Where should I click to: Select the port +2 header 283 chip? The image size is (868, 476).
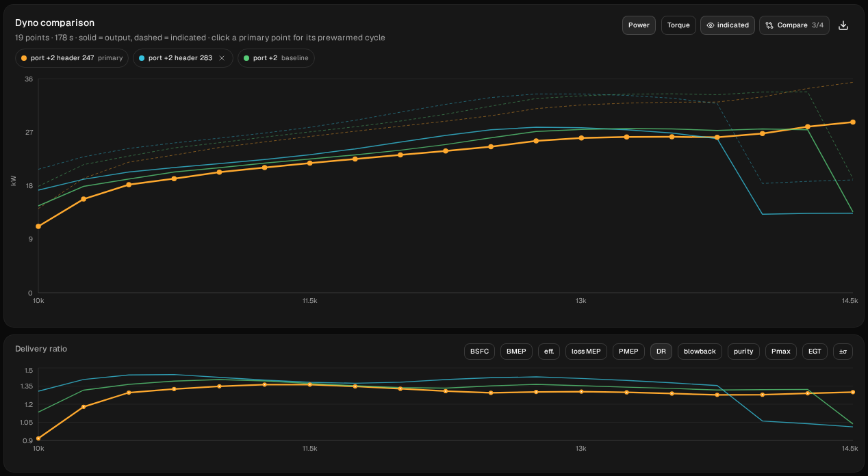tap(183, 58)
